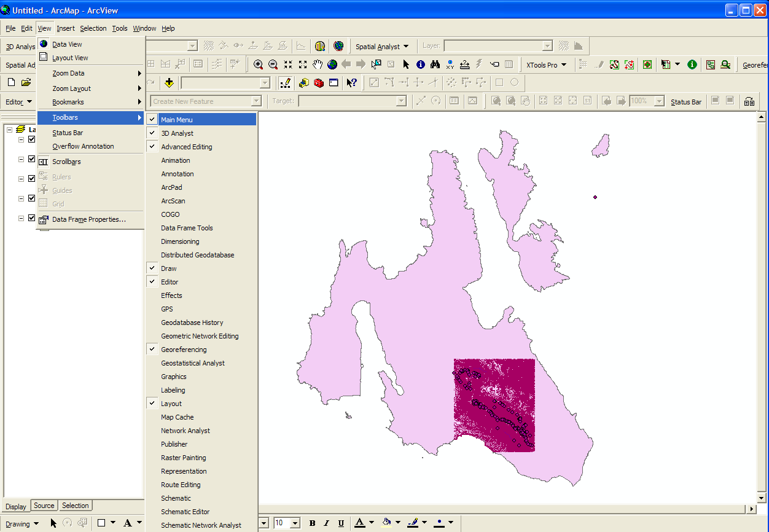Click the New Map File icon
The image size is (769, 532).
(x=11, y=82)
